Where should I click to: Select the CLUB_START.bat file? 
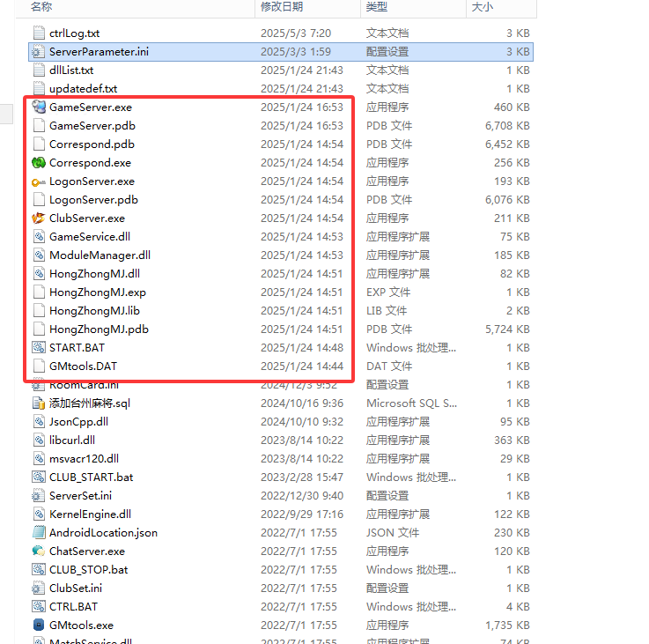(91, 477)
